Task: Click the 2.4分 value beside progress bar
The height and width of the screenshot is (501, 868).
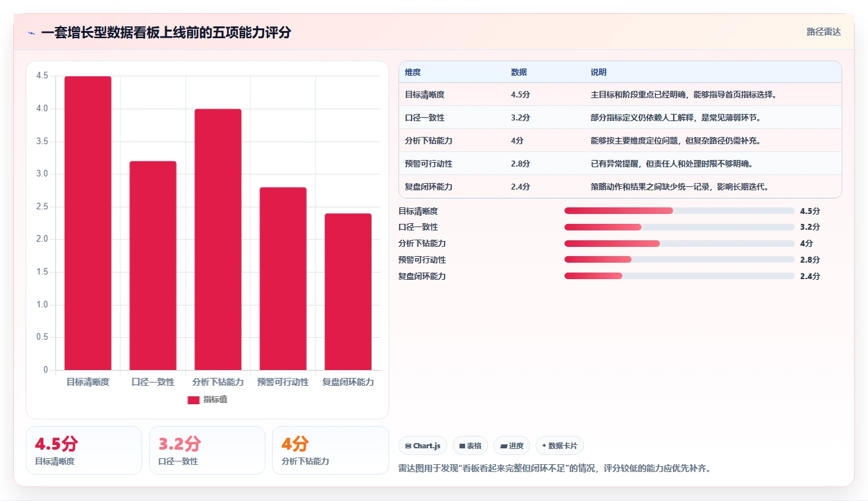Action: point(810,276)
